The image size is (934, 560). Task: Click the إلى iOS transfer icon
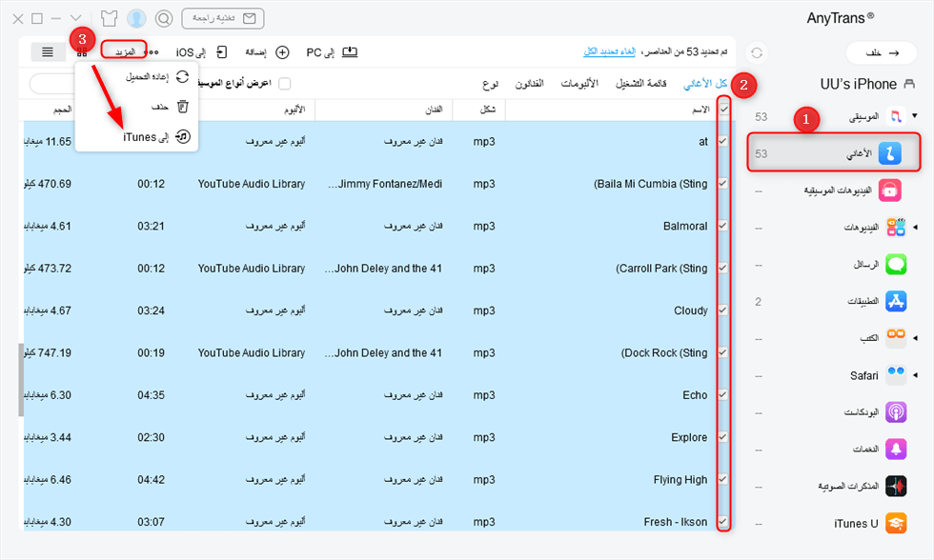click(221, 51)
